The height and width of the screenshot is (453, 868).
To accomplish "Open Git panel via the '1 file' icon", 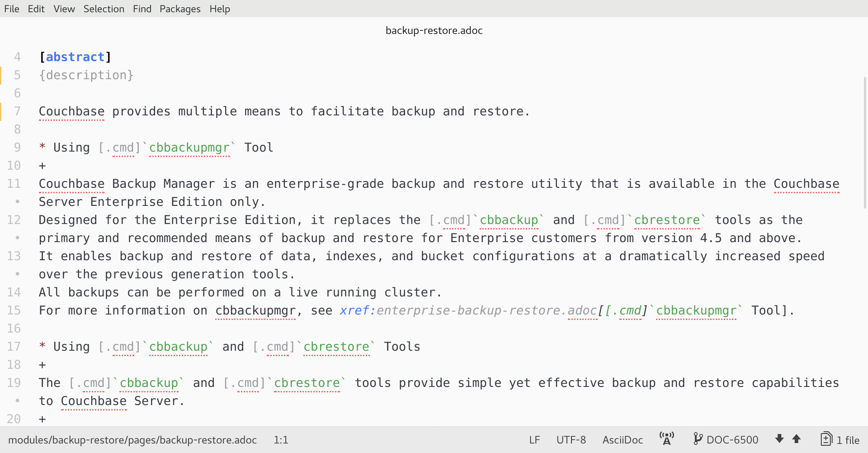I will coord(826,439).
